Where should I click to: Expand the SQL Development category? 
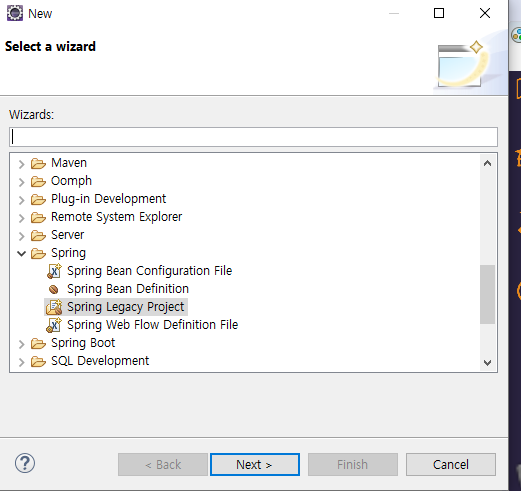pos(22,362)
